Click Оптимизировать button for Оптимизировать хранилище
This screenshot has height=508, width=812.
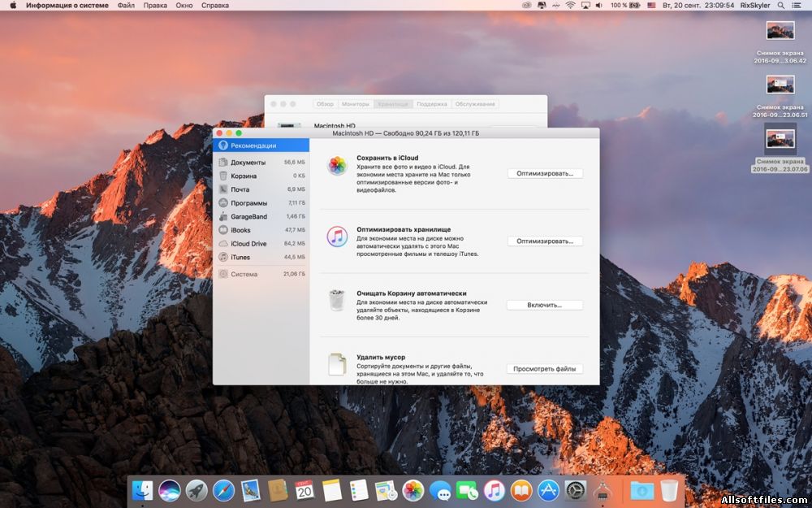coord(545,241)
